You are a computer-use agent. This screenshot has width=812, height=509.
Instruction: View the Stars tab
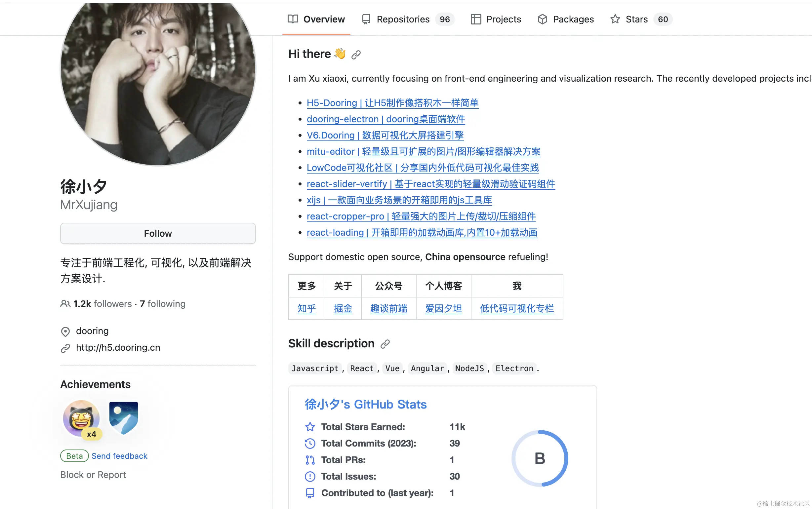pos(641,19)
